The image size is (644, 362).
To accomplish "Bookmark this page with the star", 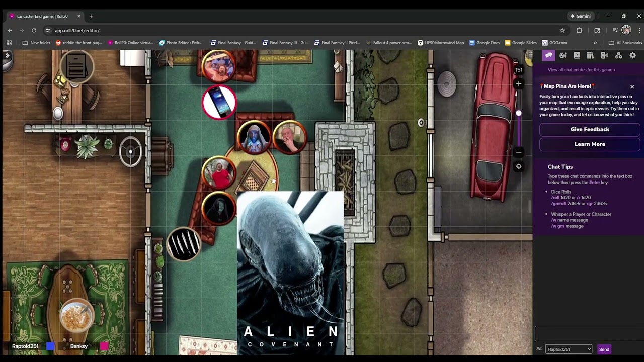I will (x=562, y=30).
